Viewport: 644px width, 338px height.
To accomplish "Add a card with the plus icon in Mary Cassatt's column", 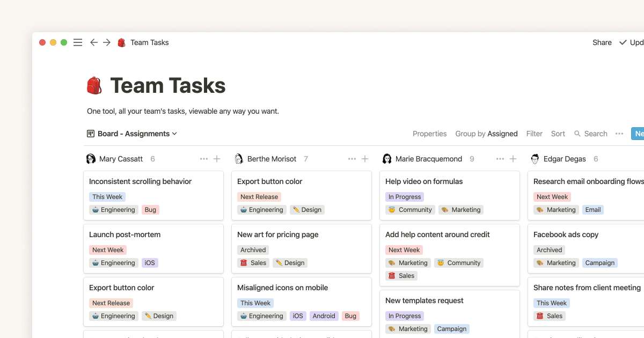I will click(x=216, y=158).
